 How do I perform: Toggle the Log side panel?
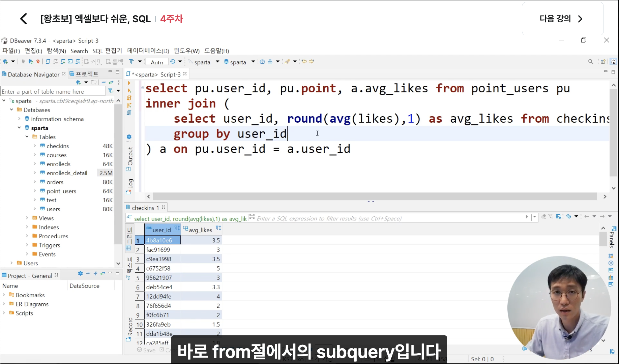coord(130,186)
